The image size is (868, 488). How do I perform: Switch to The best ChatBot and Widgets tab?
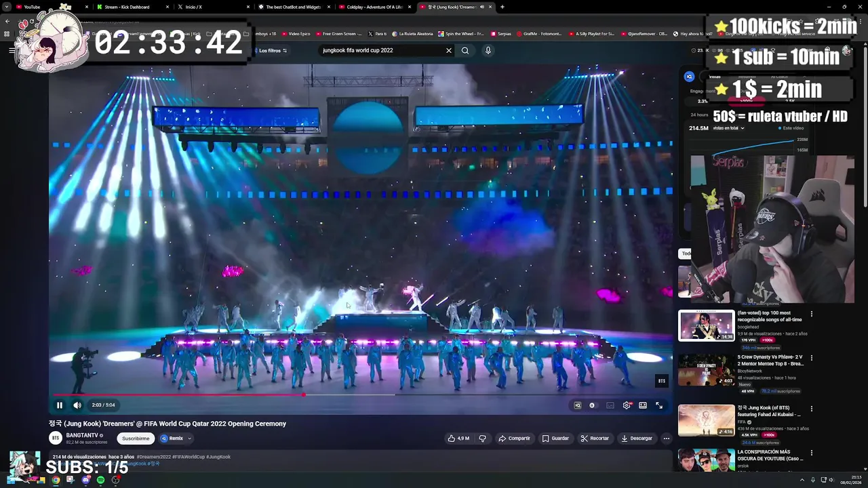pyautogui.click(x=294, y=7)
